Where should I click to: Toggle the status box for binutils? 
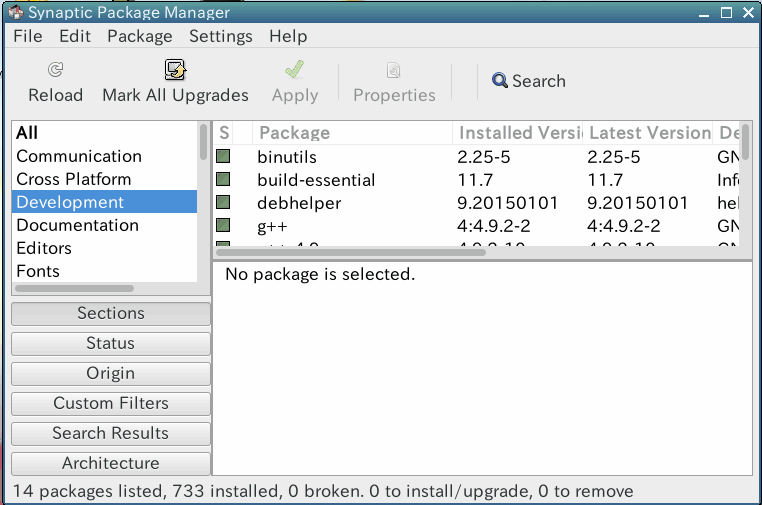[x=223, y=156]
